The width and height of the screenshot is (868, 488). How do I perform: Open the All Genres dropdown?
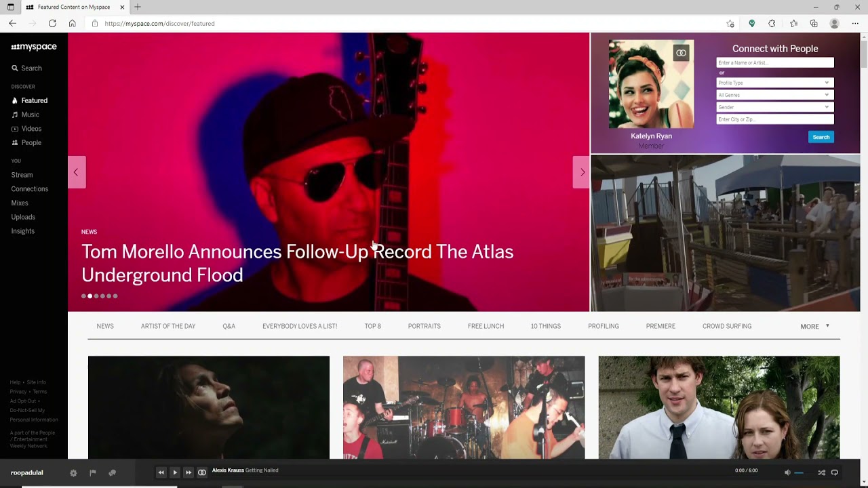(774, 95)
